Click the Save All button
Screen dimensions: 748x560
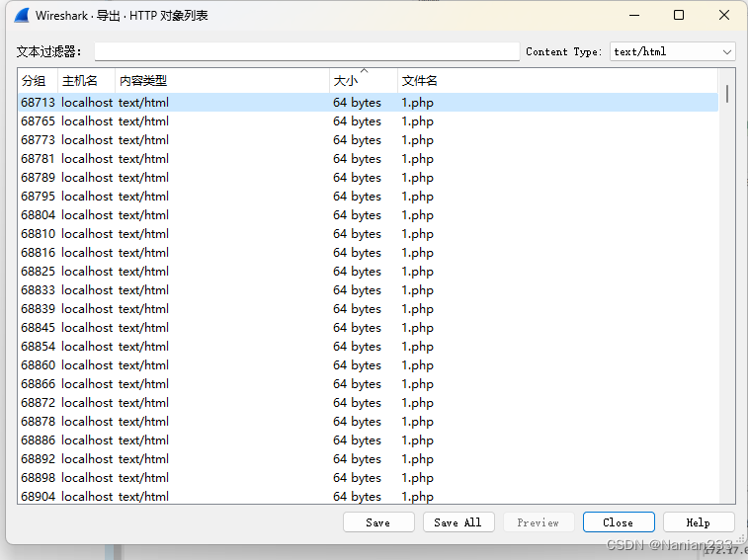(x=457, y=522)
